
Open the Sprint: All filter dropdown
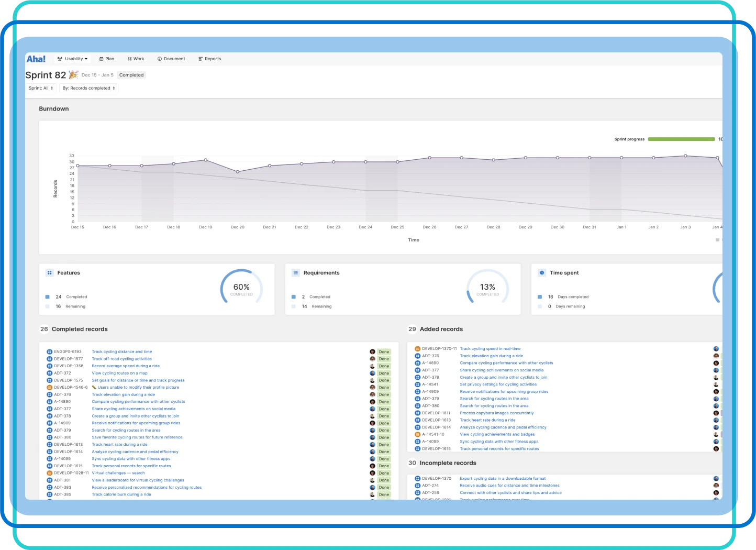click(41, 88)
